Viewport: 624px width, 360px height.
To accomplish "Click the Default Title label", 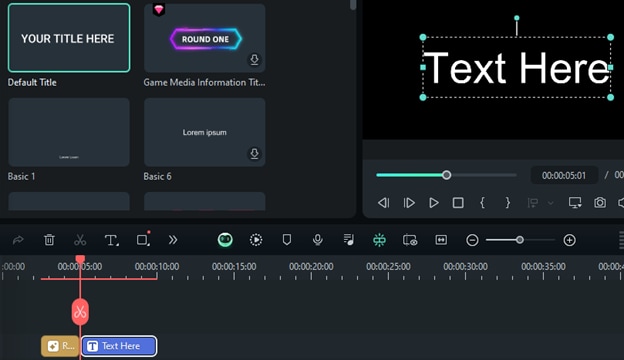I will (x=32, y=82).
